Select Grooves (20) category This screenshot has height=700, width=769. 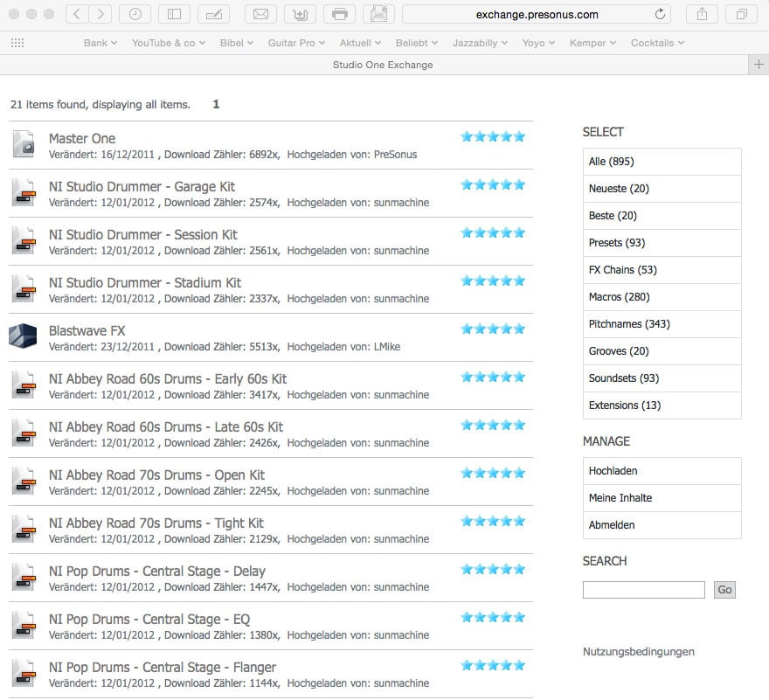coord(662,350)
